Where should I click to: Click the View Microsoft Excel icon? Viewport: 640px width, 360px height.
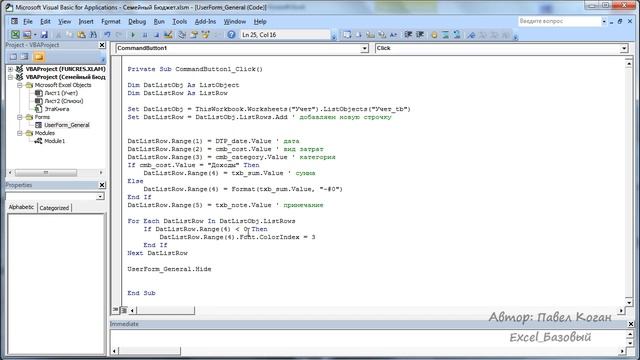pyautogui.click(x=15, y=35)
